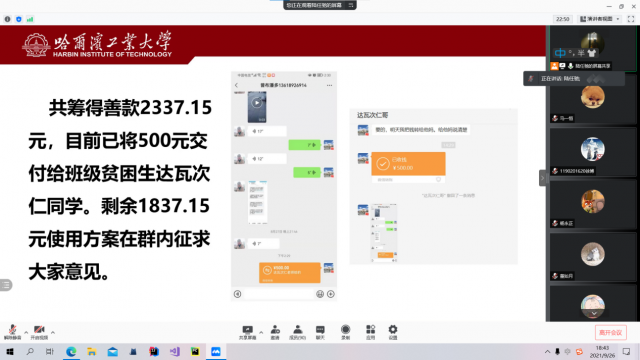Open the Invite (邀请) panel
Screen dimensions: 640x360
point(275,332)
